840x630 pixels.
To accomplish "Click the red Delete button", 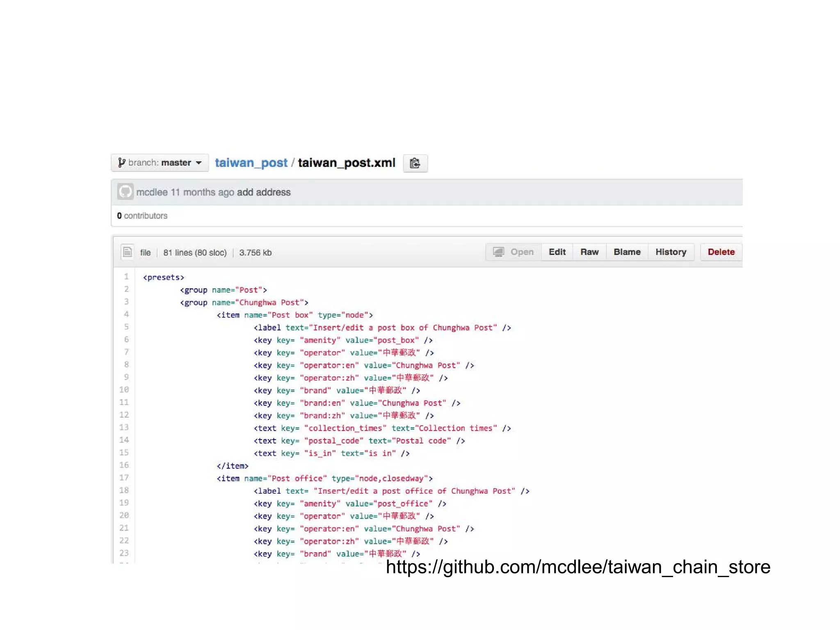I will (721, 252).
